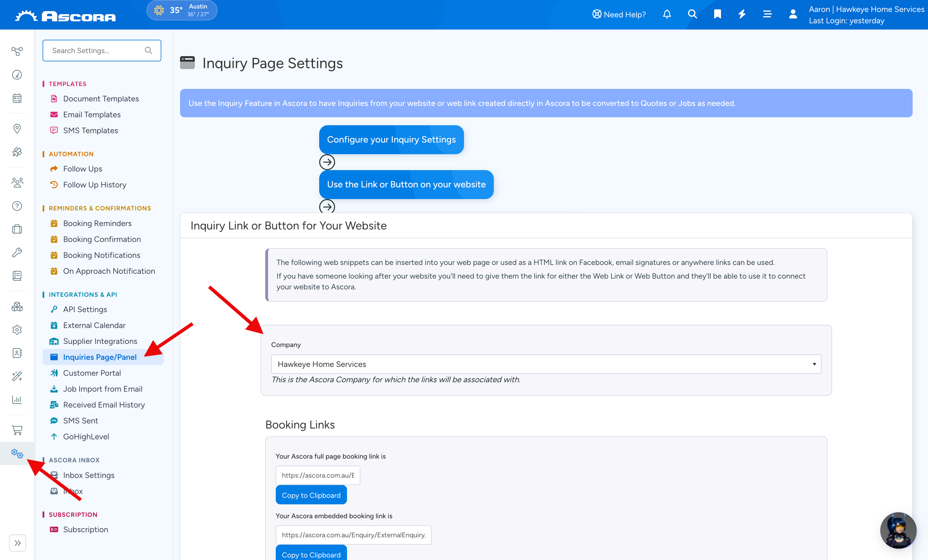Click the Search Settings input field

(102, 51)
